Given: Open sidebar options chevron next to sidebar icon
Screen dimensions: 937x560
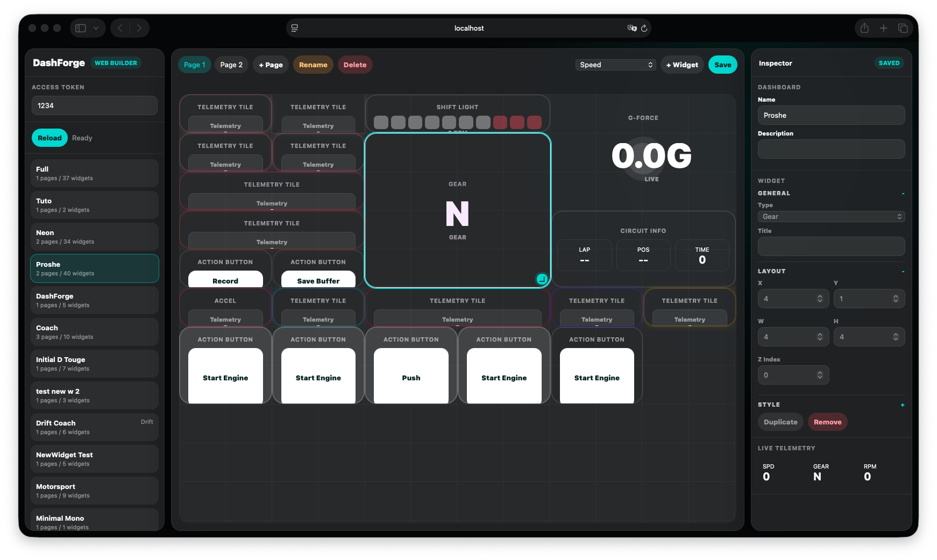Looking at the screenshot, I should pyautogui.click(x=96, y=28).
